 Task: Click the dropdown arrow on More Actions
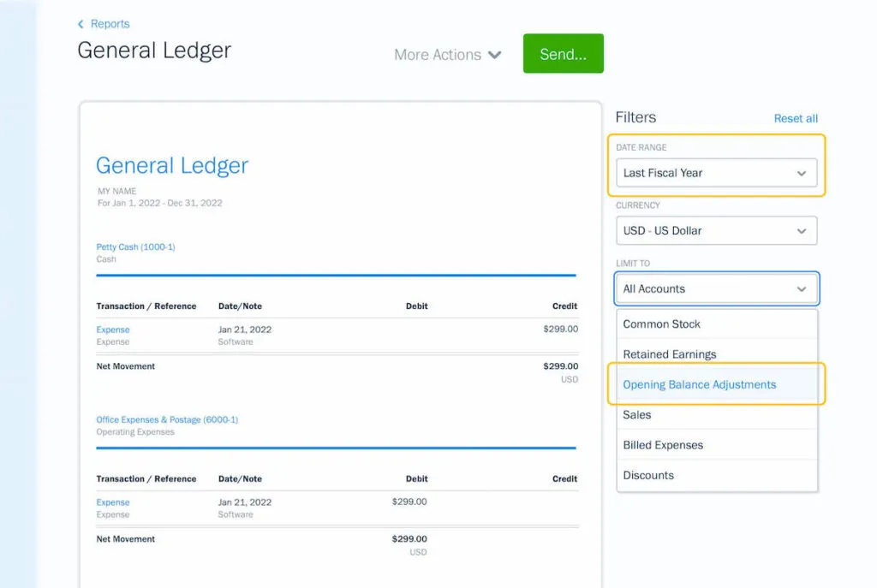pos(495,54)
